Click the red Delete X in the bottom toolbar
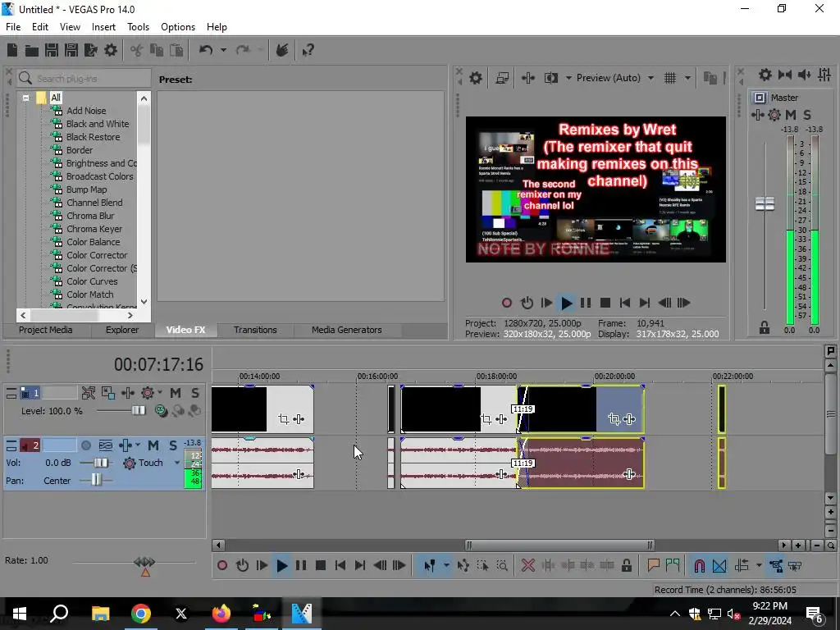The image size is (840, 630). (528, 566)
